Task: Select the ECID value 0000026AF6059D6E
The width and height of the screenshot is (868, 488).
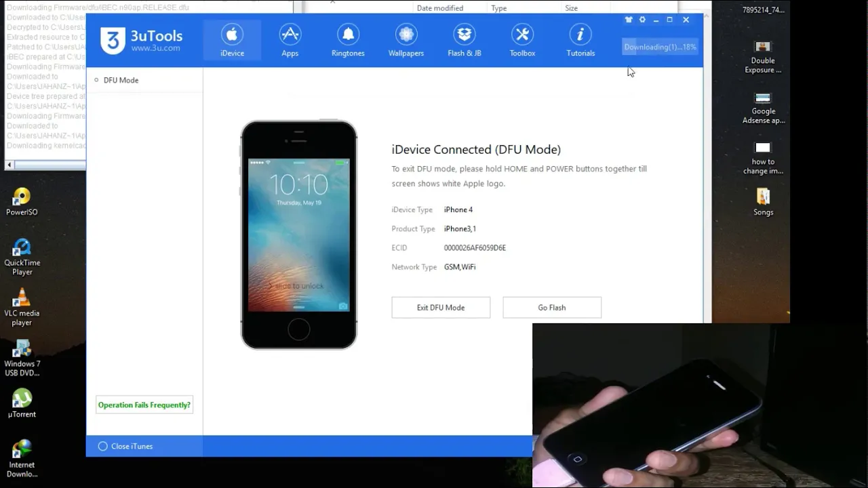Action: 475,247
